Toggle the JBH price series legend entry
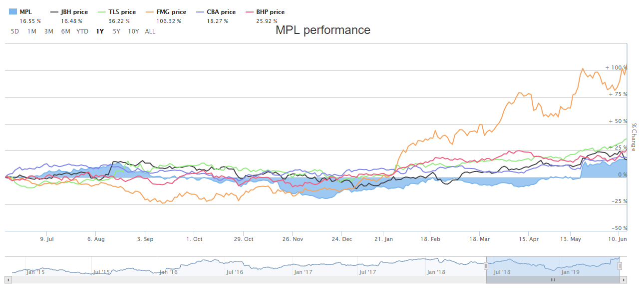Viewport: 644px width, 295px height. (x=69, y=12)
